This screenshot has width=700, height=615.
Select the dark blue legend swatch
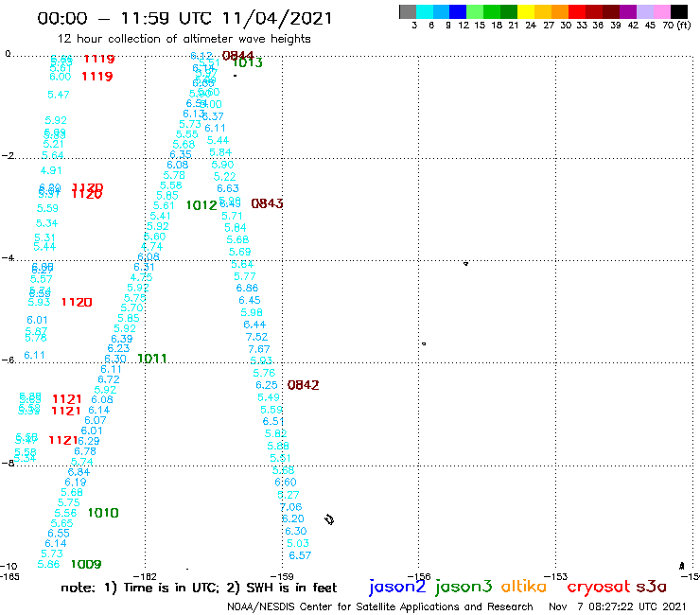pos(458,11)
